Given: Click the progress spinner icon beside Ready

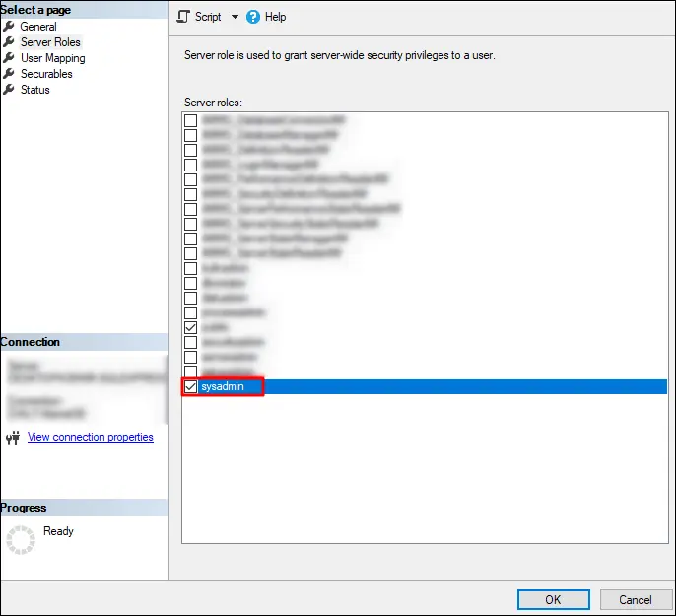Looking at the screenshot, I should tap(21, 540).
